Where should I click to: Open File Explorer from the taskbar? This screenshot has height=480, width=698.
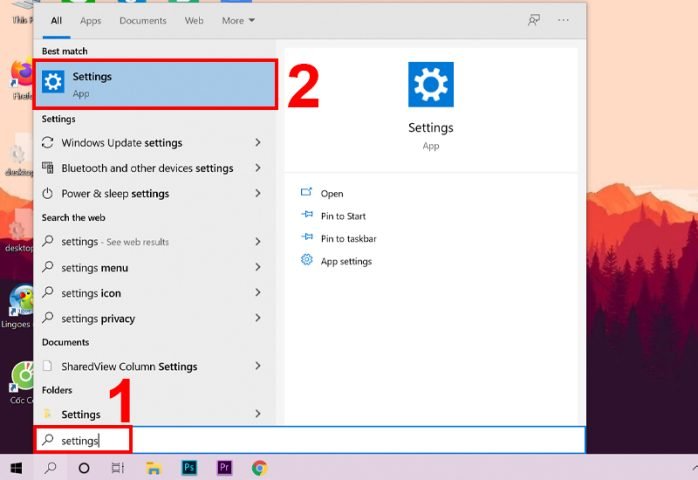pos(153,467)
